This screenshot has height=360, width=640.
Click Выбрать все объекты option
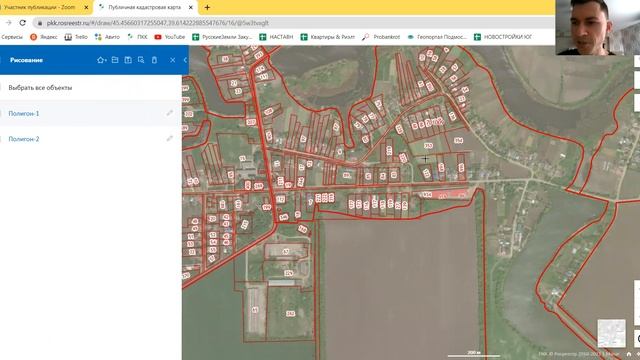40,88
